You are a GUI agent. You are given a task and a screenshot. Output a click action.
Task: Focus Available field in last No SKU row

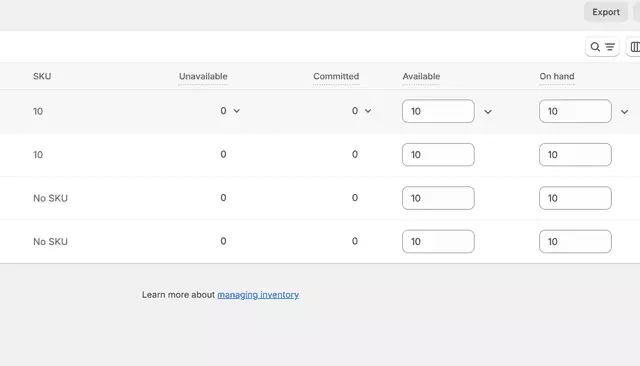(438, 242)
